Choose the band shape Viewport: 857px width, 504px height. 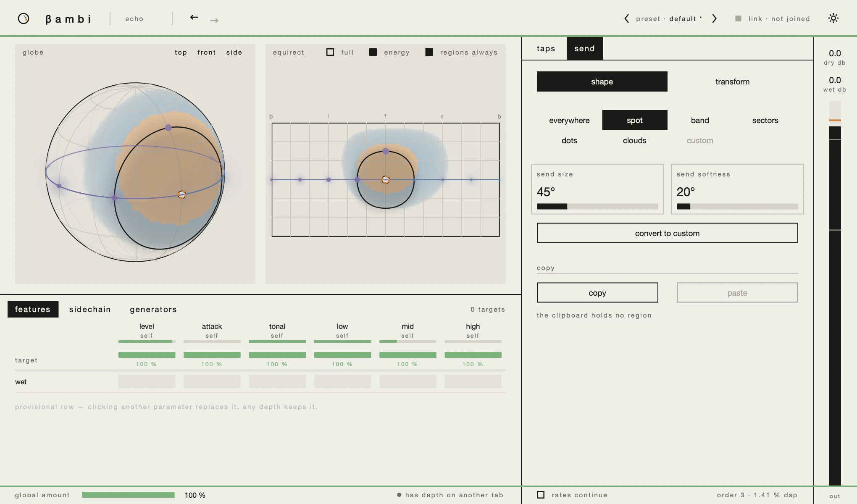700,120
